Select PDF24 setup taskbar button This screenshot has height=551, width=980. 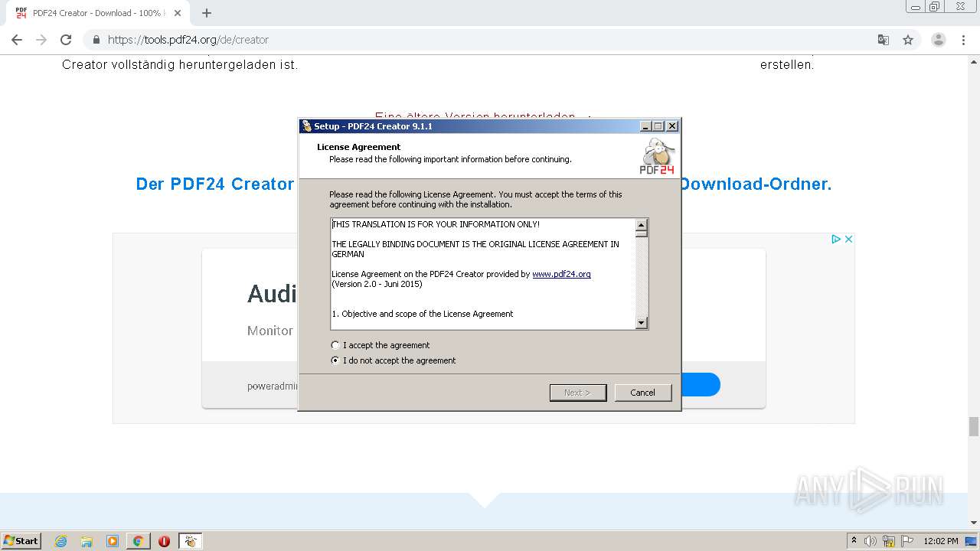[190, 541]
